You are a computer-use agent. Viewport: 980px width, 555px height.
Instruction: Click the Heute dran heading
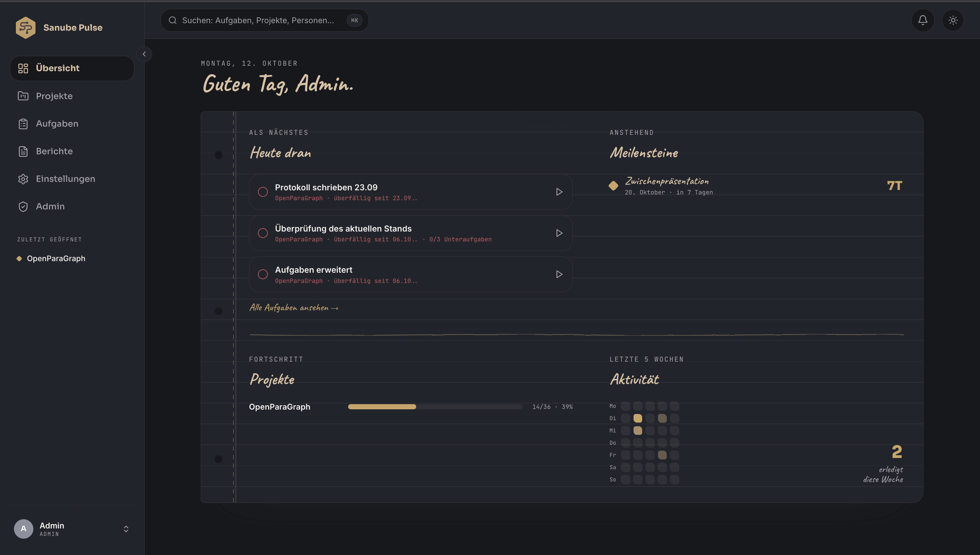click(x=280, y=153)
